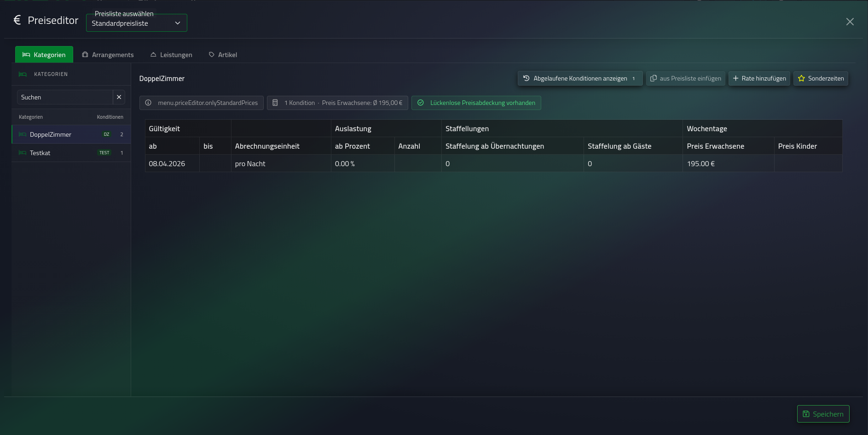Click Lückenlose Preisabdeckung vorhanden status chip

pos(476,103)
